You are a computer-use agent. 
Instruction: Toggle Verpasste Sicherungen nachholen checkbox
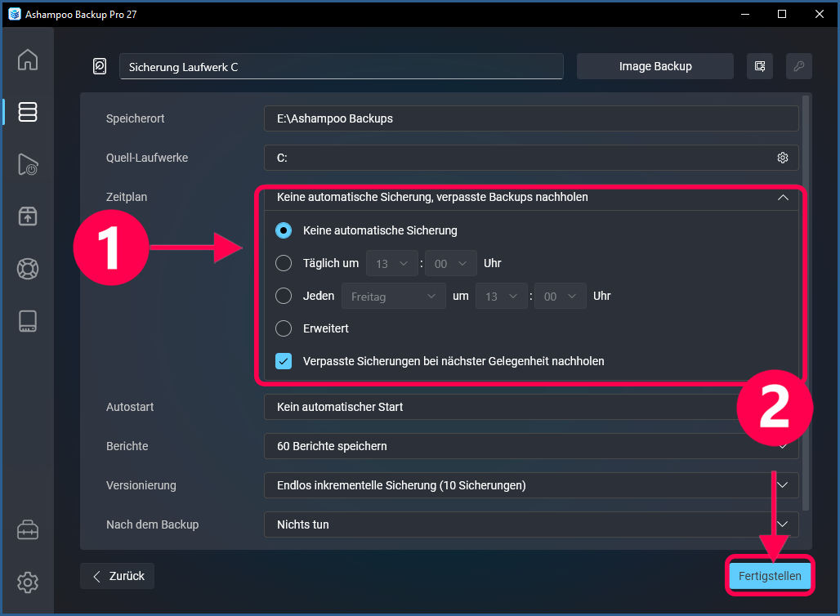tap(284, 362)
